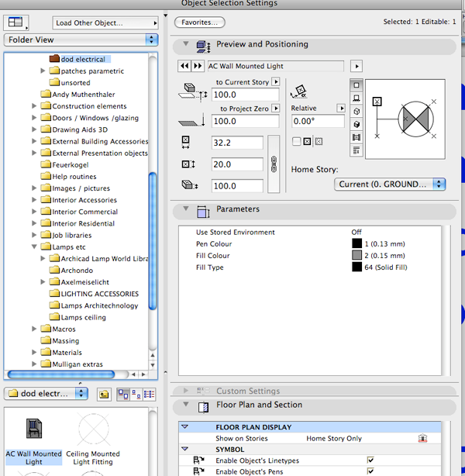Uncheck Enable Object's Pens checkbox
This screenshot has width=465, height=476.
[370, 471]
